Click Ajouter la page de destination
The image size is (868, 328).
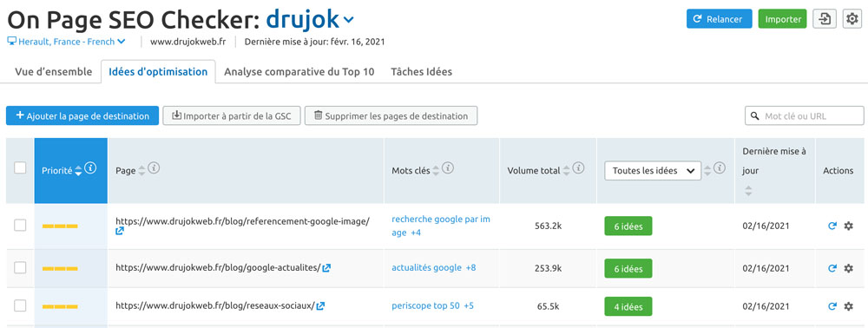click(82, 115)
